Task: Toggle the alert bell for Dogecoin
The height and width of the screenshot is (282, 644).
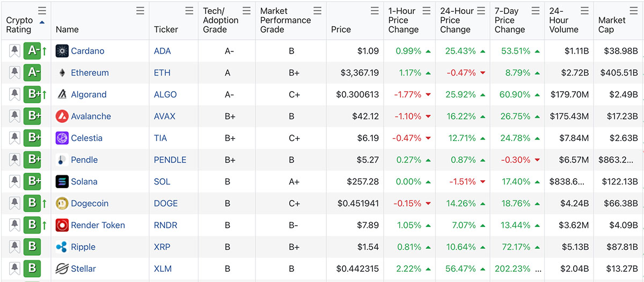Action: click(14, 203)
